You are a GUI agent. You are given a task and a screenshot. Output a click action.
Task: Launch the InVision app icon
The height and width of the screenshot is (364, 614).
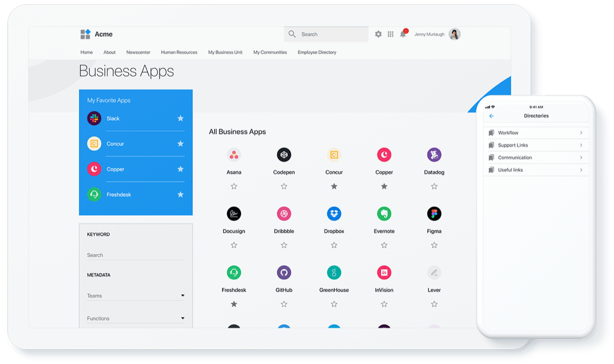(x=384, y=272)
